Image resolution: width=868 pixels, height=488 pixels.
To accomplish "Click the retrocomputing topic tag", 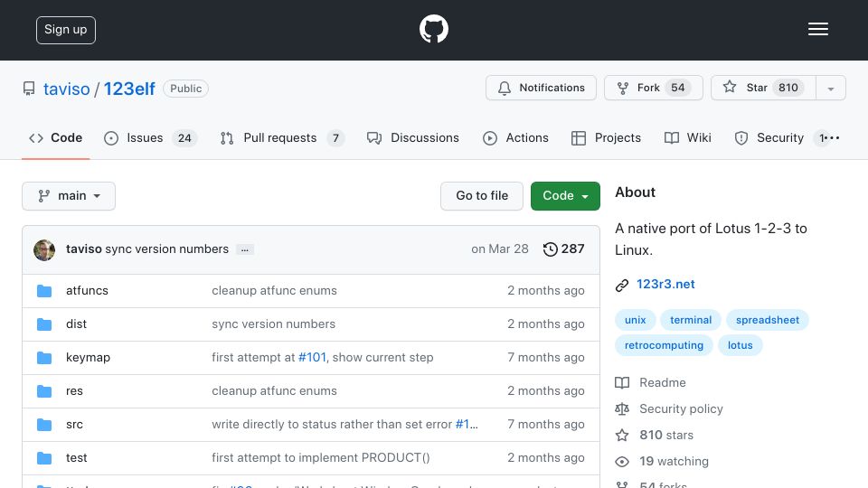I will 664,345.
